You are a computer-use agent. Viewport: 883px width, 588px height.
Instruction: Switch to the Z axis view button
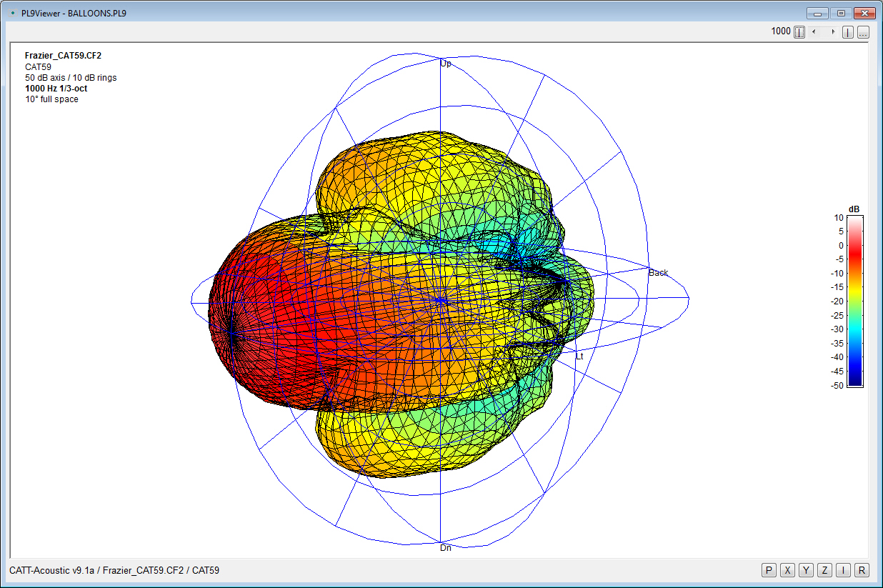824,569
